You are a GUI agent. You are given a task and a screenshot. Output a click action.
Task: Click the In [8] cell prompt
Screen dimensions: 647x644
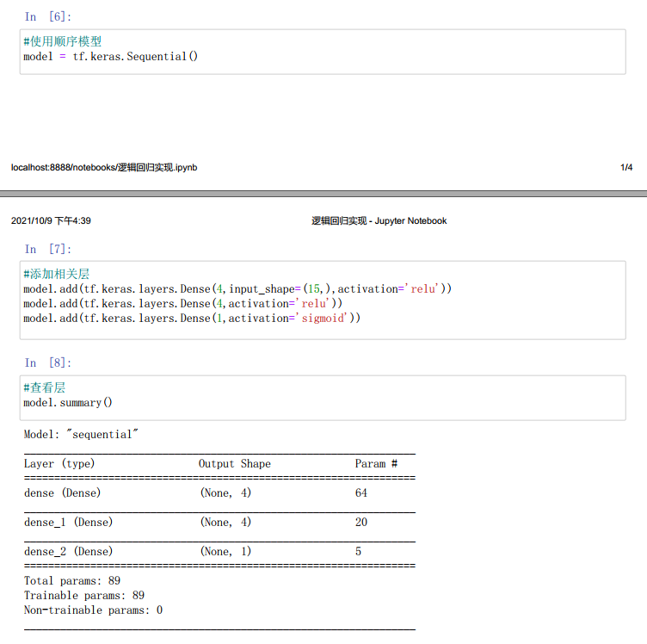[x=47, y=362]
